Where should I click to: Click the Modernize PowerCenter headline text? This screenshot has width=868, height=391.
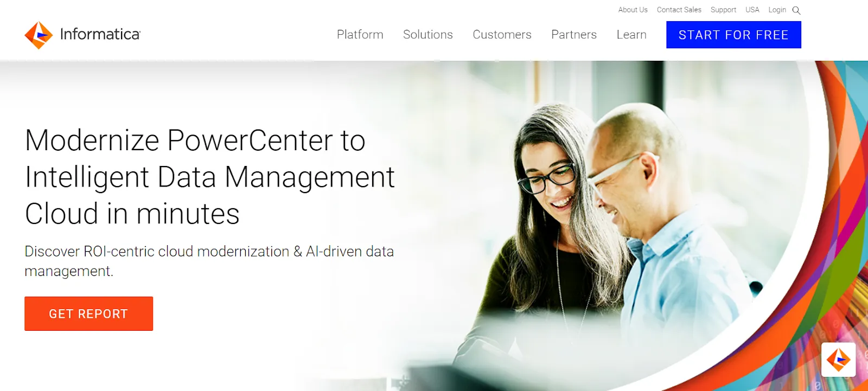click(x=210, y=177)
